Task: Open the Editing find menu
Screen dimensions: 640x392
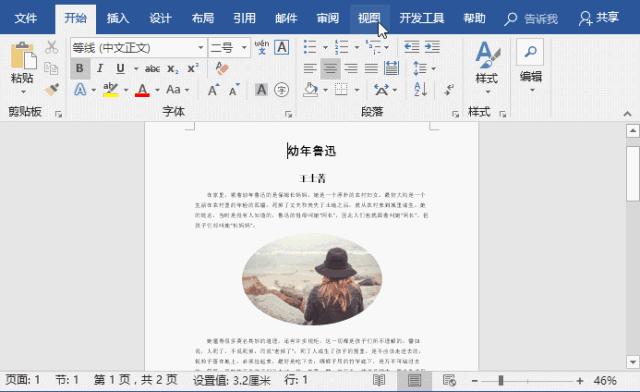Action: (x=531, y=66)
